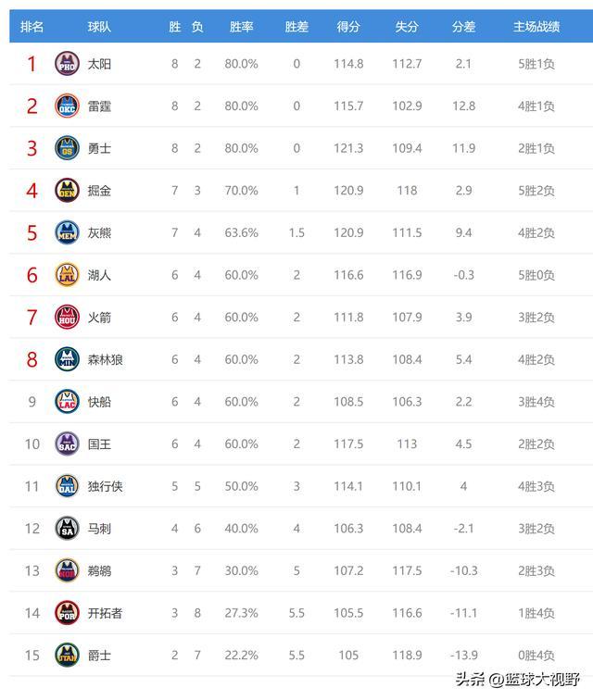The image size is (593, 700).
Task: Click the Rockets HOU team logo
Action: [67, 317]
